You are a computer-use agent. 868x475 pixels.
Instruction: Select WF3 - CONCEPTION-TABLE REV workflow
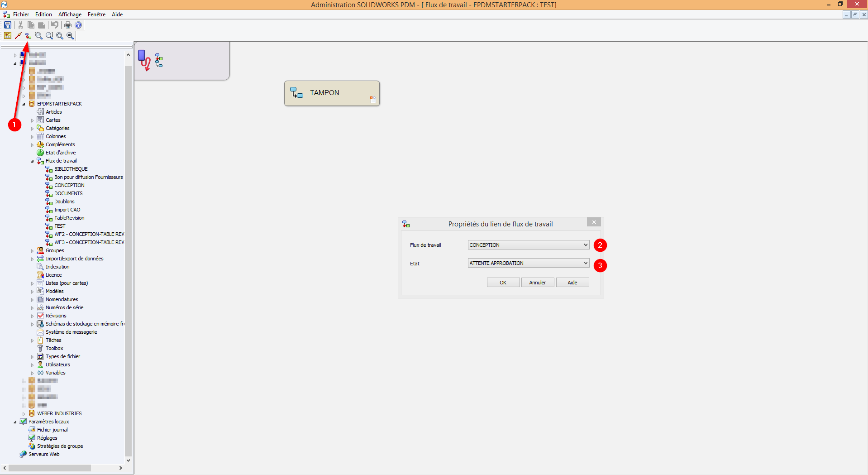(x=89, y=242)
